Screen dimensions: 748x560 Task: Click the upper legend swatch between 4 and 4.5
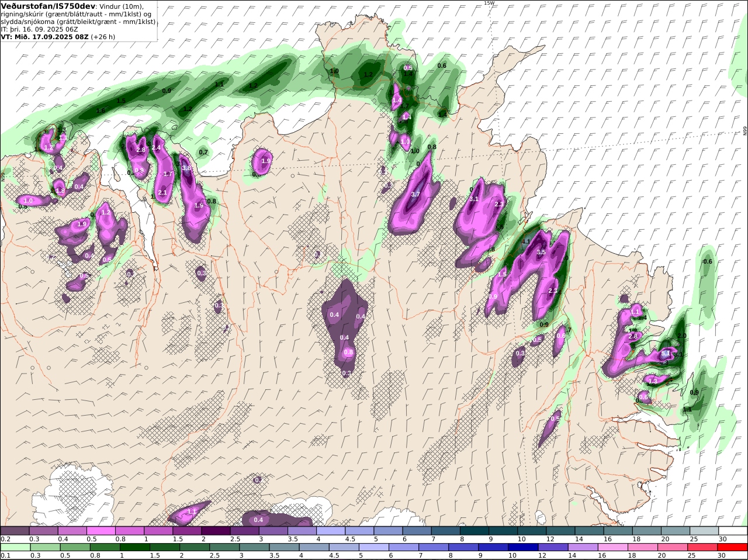[x=331, y=531]
